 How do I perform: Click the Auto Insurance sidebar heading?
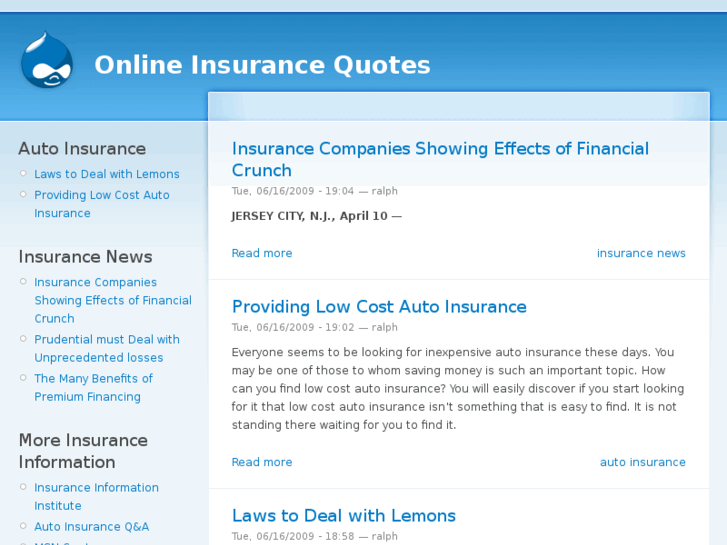(82, 149)
